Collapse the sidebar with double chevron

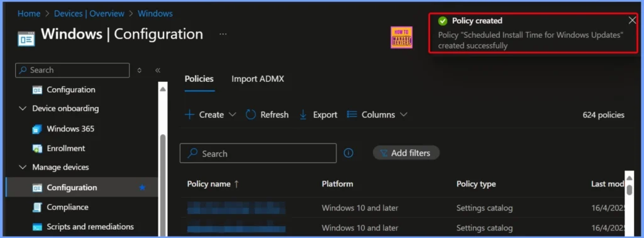tap(158, 71)
